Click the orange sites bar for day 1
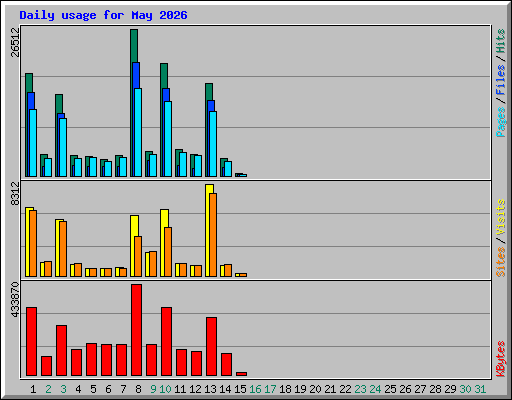Viewport: 512px width, 400px height. tap(33, 243)
